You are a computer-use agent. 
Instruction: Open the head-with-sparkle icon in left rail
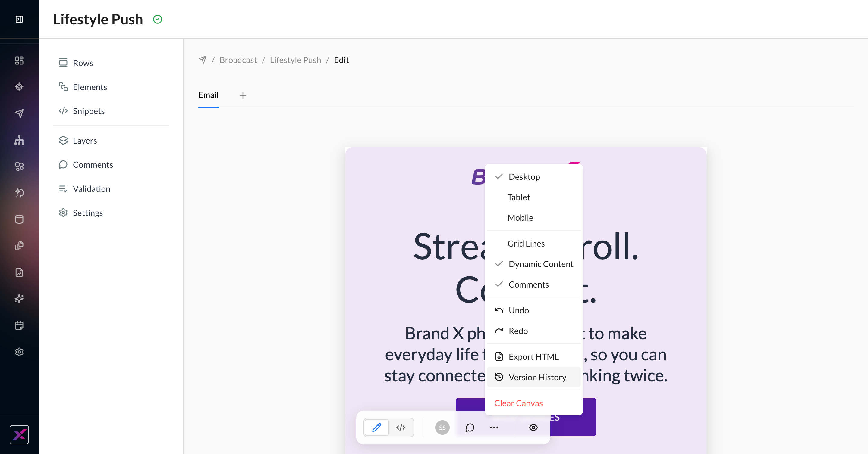[19, 193]
